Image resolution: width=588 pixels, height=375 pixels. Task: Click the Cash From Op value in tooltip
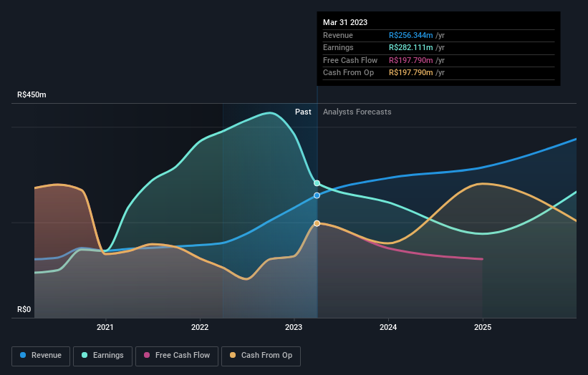(410, 73)
